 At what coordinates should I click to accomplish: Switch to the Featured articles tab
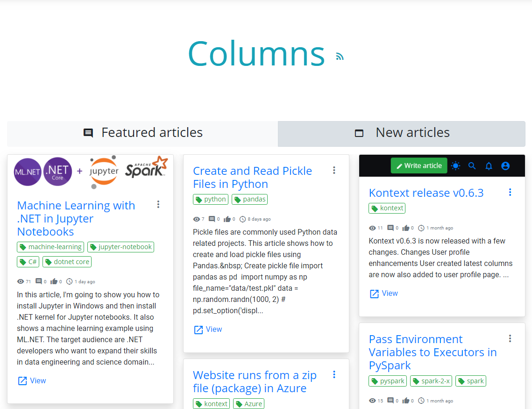click(x=142, y=134)
